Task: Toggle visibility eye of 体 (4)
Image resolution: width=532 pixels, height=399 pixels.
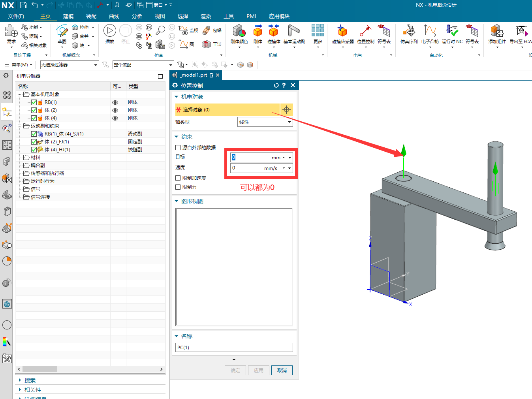Action: click(115, 118)
